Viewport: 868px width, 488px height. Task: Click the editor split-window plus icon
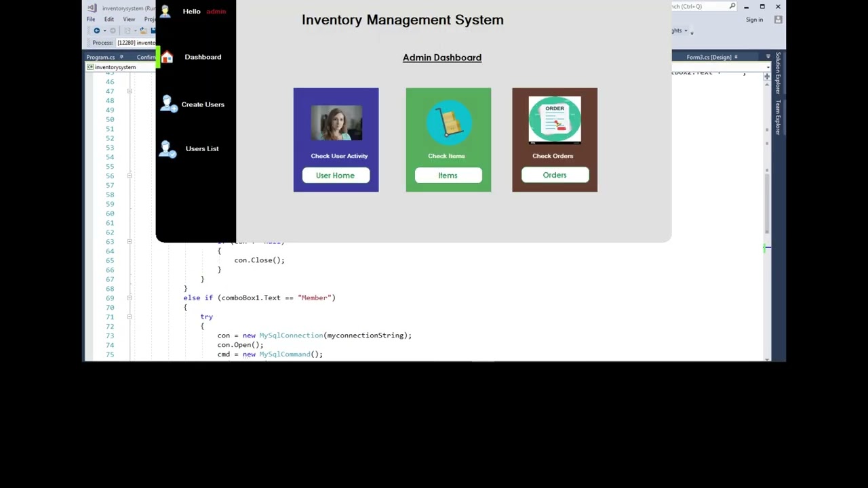click(x=767, y=77)
